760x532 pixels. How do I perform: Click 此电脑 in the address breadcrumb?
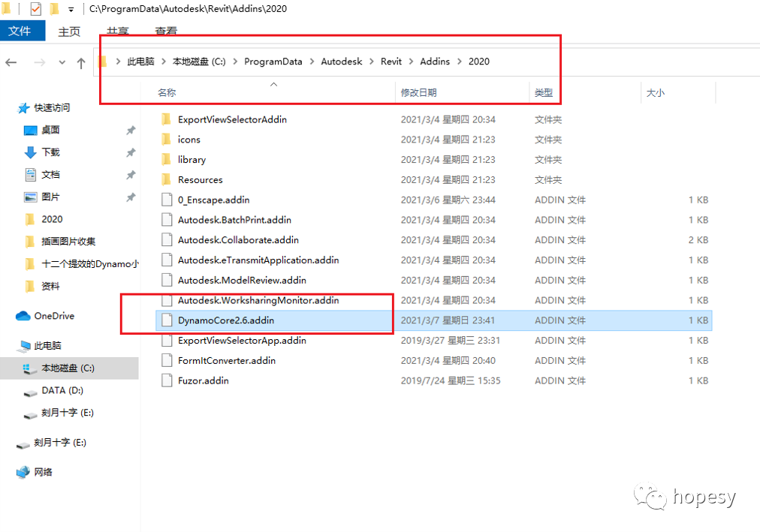pos(140,62)
